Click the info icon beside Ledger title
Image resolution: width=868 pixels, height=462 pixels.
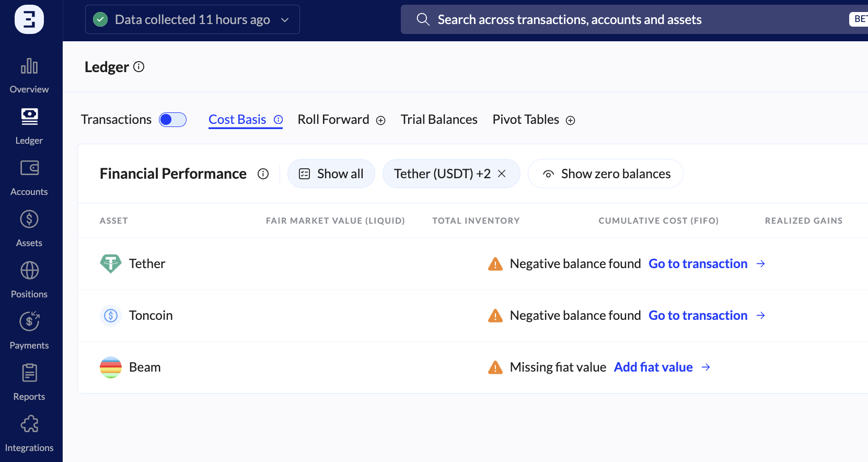point(139,67)
